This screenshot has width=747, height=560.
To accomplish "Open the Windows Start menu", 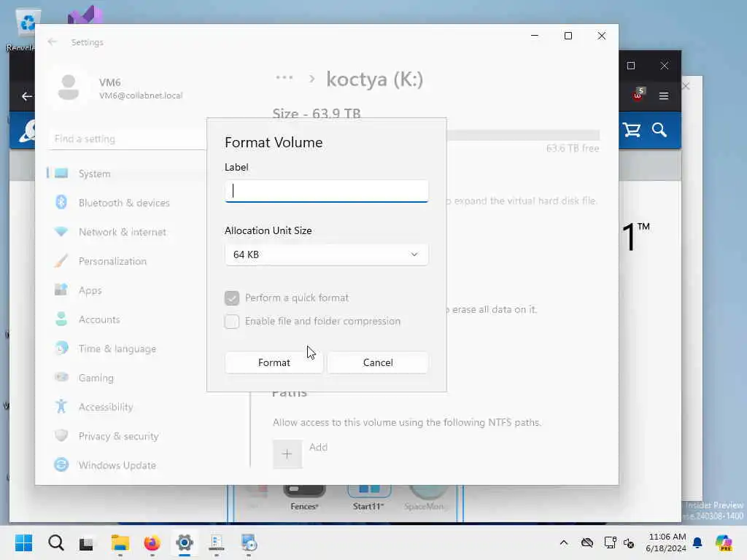I will (23, 542).
